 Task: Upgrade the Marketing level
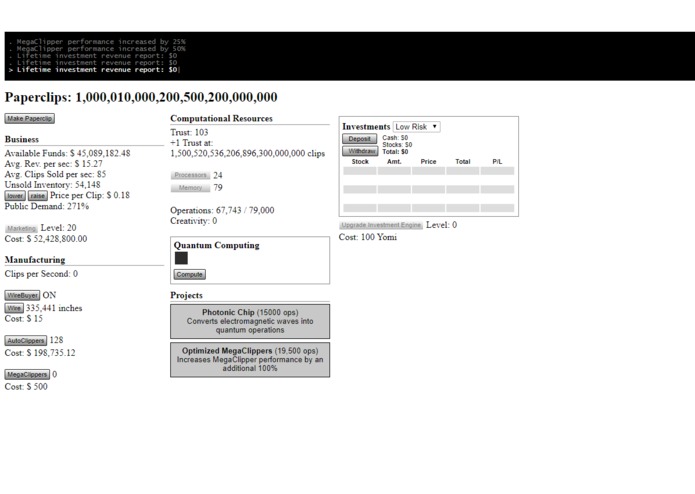point(21,228)
